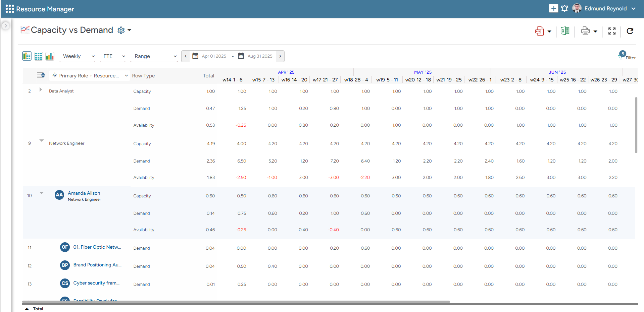Open the notifications bell
This screenshot has width=644, height=312.
pos(564,8)
